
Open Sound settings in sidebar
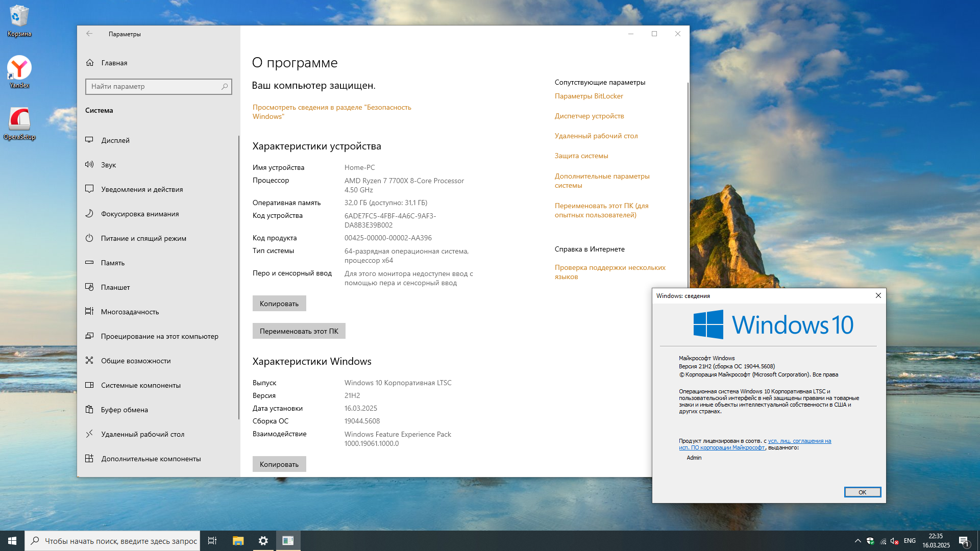108,165
